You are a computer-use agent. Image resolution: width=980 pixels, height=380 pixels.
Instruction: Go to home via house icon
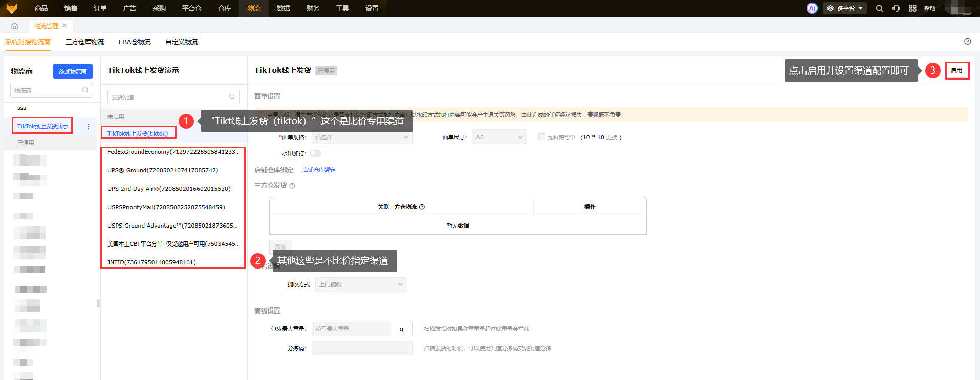(x=14, y=26)
